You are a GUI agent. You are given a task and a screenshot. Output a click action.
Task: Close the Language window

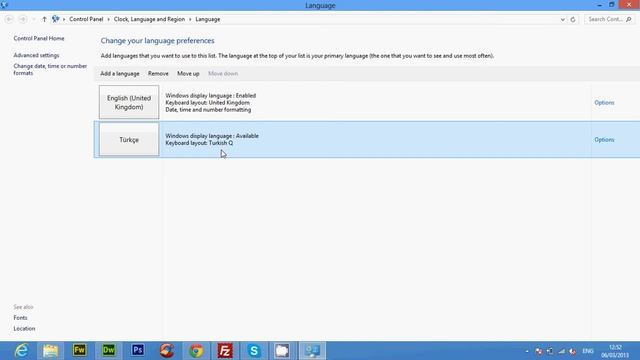629,4
